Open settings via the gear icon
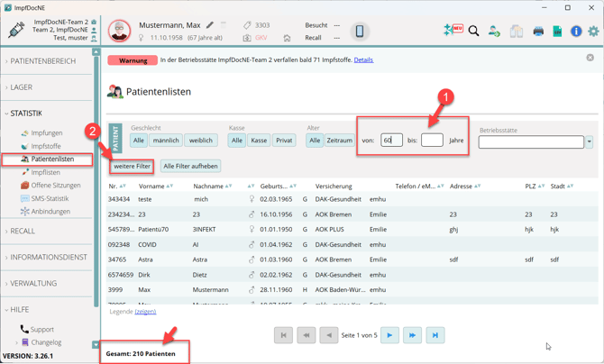604x364 pixels. tap(593, 32)
